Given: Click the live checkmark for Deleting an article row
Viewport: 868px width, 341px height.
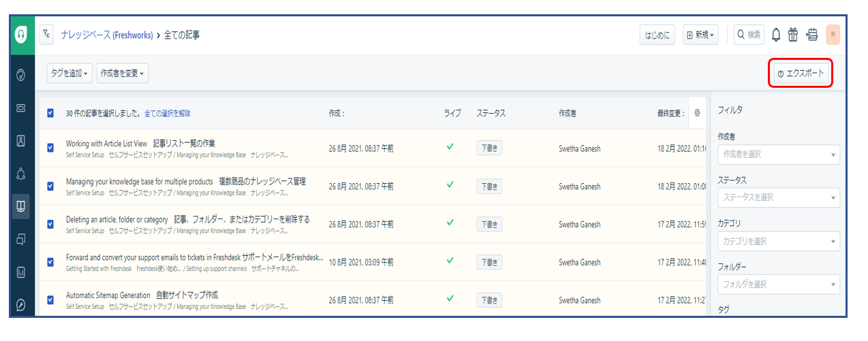Looking at the screenshot, I should tap(449, 222).
